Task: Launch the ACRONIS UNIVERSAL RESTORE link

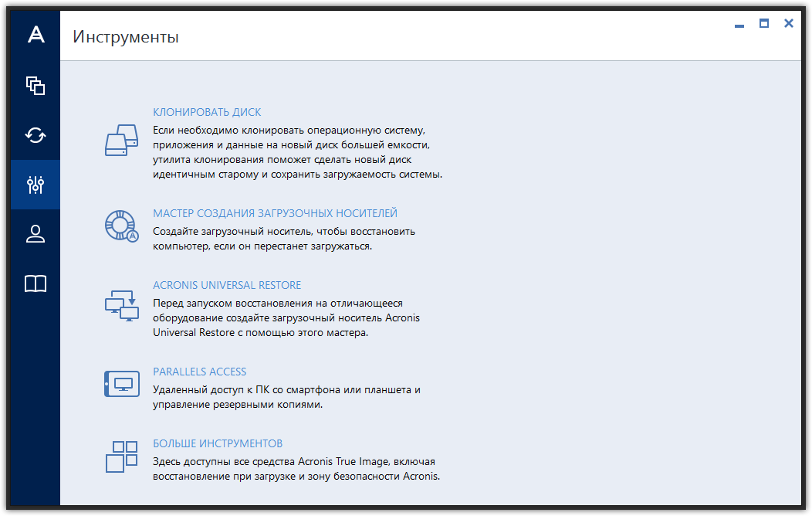Action: click(227, 285)
